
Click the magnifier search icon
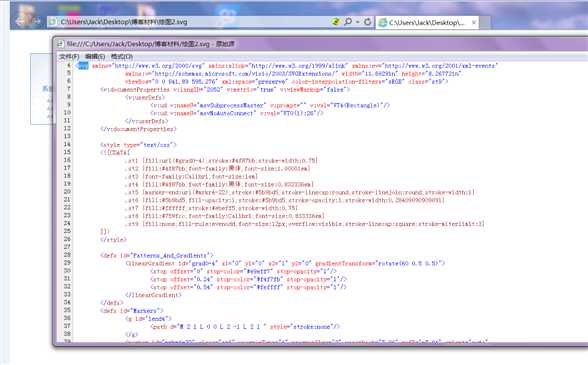[348, 22]
